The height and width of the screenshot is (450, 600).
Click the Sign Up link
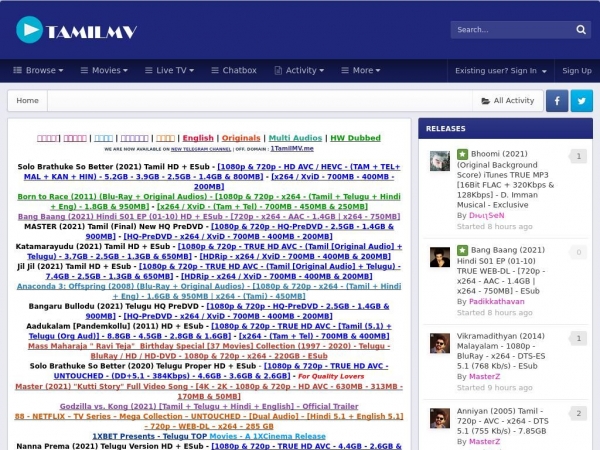(577, 71)
